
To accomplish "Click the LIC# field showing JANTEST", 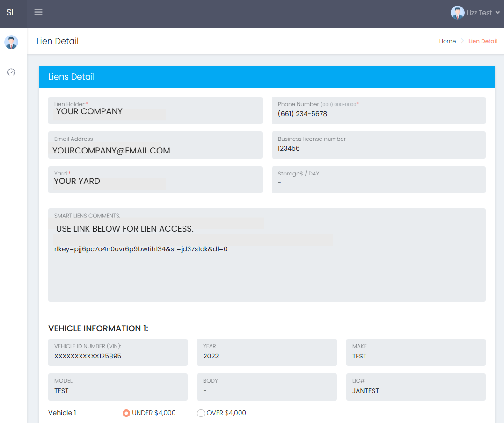I will [x=416, y=387].
